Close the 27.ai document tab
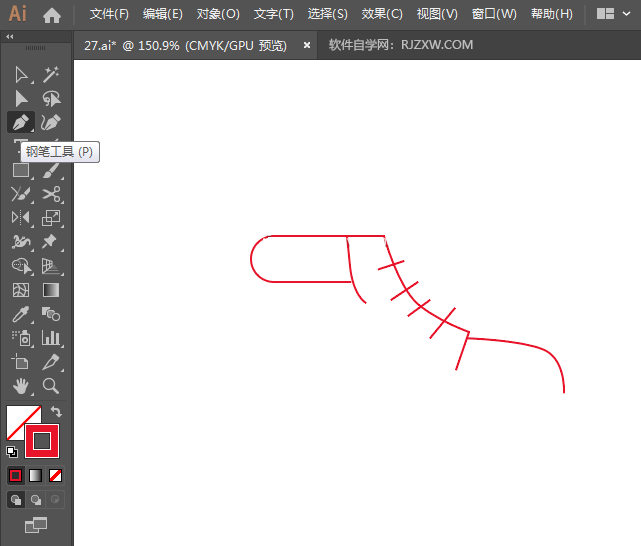The image size is (641, 546). point(307,45)
